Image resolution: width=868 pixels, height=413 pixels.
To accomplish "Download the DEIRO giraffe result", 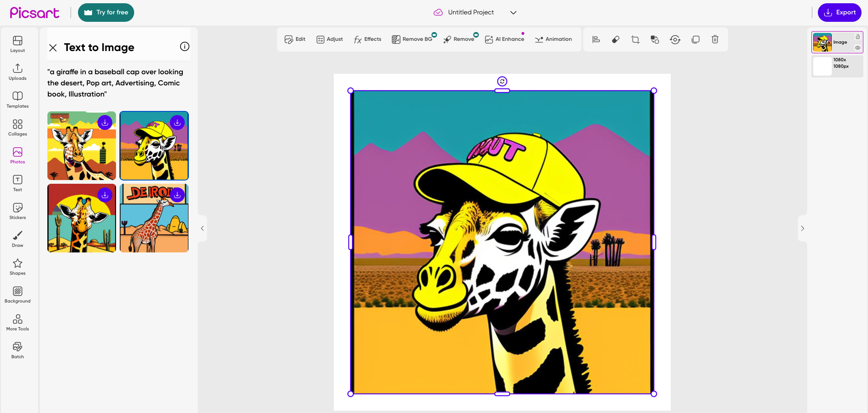I will [177, 195].
